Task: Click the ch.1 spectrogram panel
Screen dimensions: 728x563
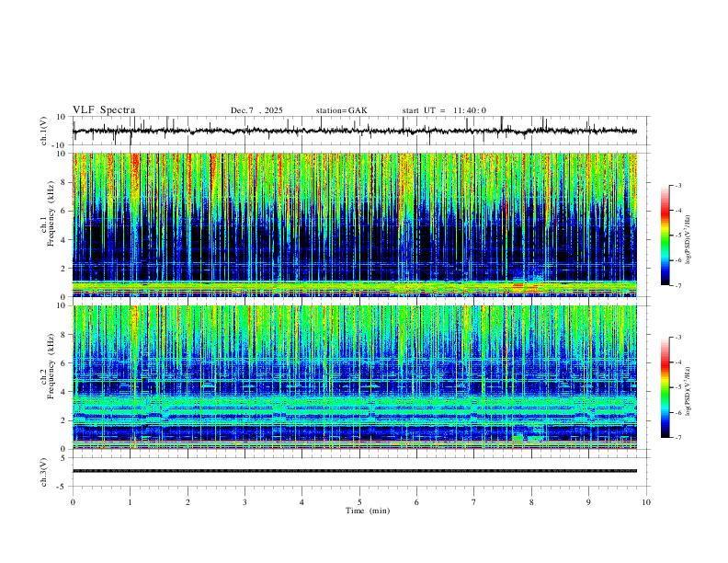Action: pyautogui.click(x=355, y=224)
